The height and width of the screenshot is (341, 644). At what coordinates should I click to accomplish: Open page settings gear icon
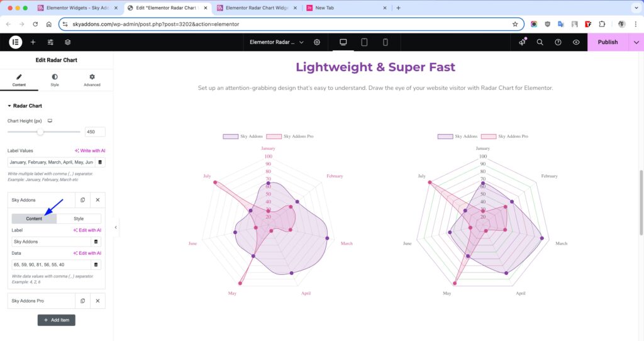point(317,42)
